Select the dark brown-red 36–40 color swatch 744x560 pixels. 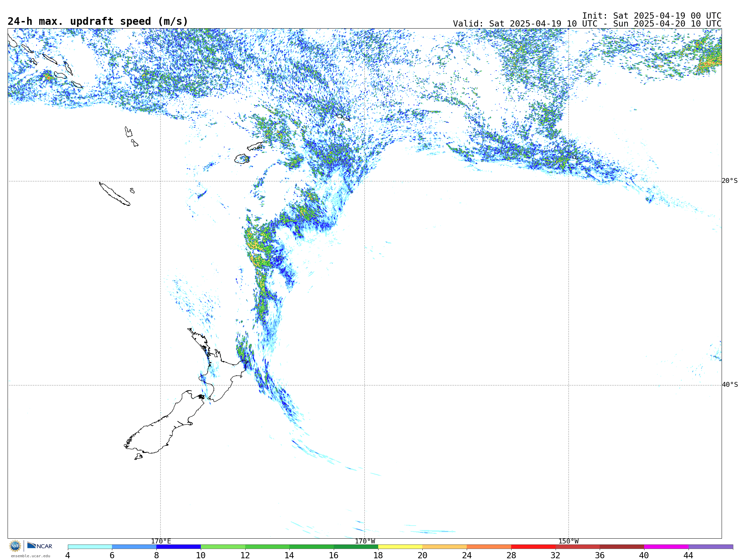[622, 547]
